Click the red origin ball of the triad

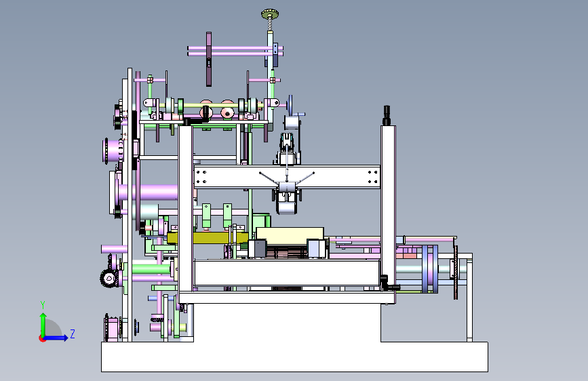[42, 338]
